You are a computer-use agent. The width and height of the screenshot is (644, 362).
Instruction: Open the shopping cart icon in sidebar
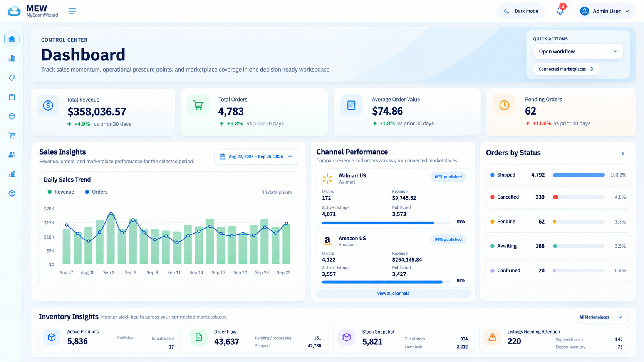pyautogui.click(x=12, y=135)
